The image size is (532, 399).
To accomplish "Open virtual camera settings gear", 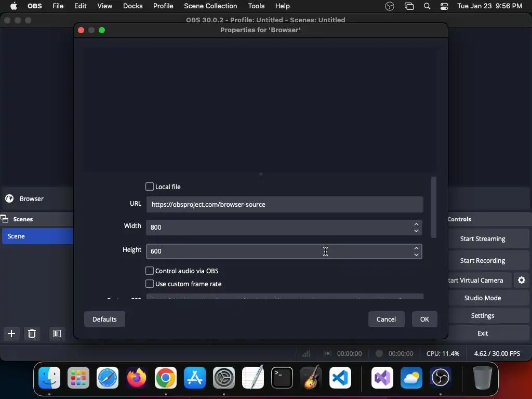I will tap(522, 280).
